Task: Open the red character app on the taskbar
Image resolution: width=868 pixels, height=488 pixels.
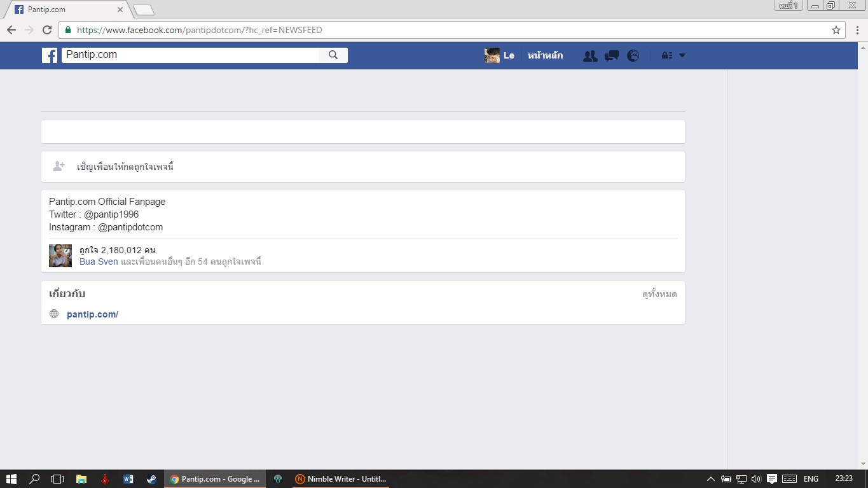Action: click(105, 479)
